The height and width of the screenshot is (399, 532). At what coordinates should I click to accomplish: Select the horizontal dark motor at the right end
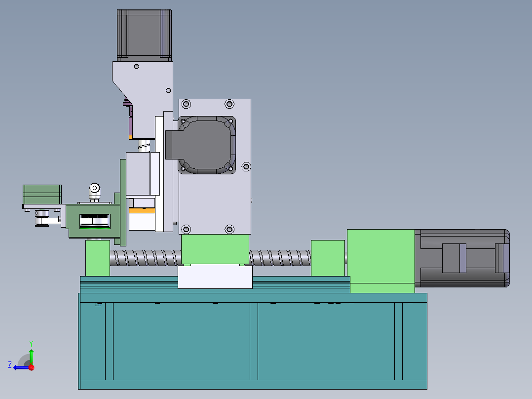click(462, 258)
